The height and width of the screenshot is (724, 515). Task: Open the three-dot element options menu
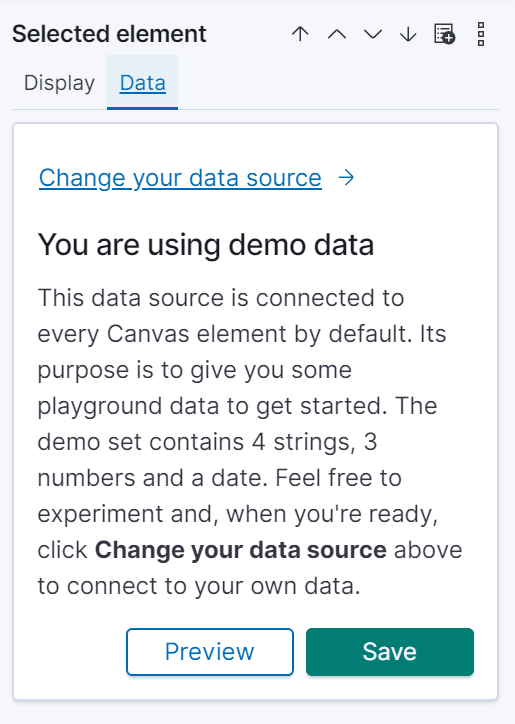[x=481, y=34]
